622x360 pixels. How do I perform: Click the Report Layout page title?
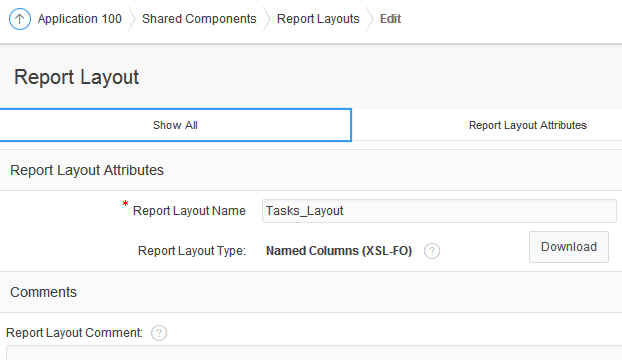click(x=77, y=77)
